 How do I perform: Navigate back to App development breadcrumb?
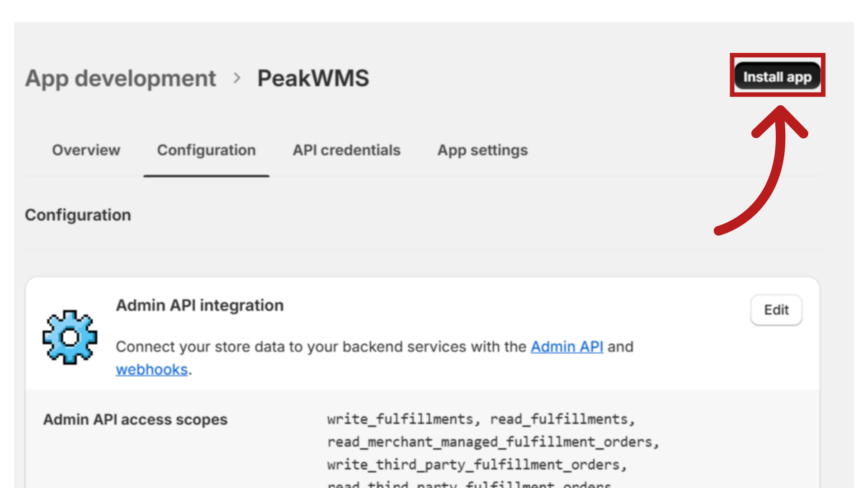(121, 78)
